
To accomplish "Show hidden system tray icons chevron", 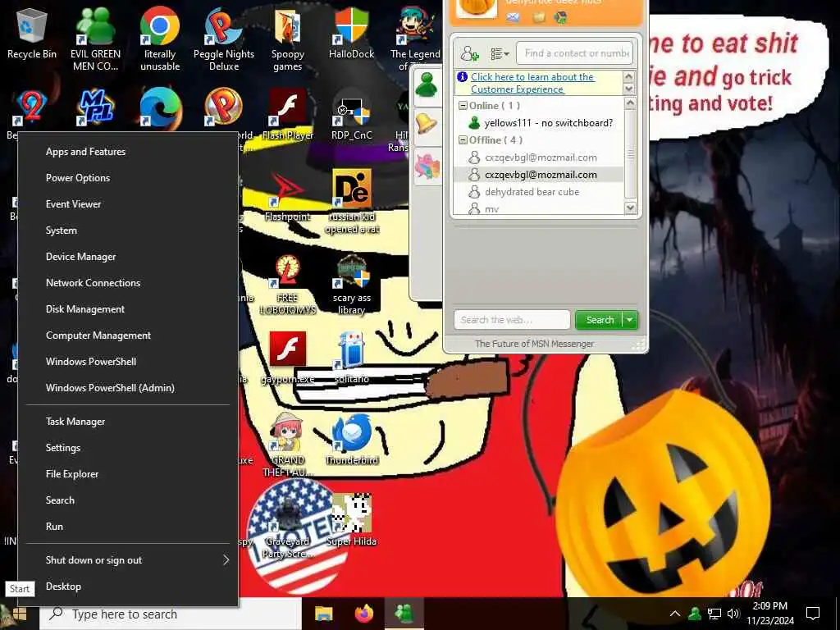I will point(675,614).
